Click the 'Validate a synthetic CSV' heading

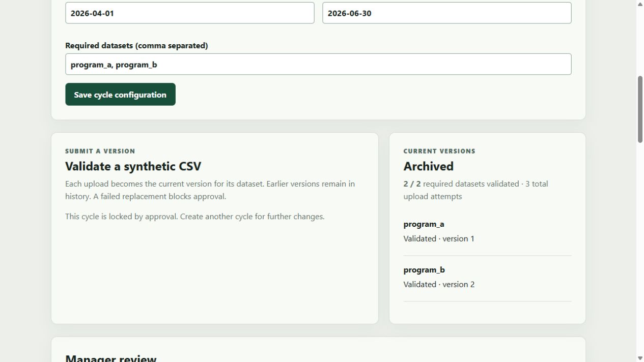click(133, 166)
